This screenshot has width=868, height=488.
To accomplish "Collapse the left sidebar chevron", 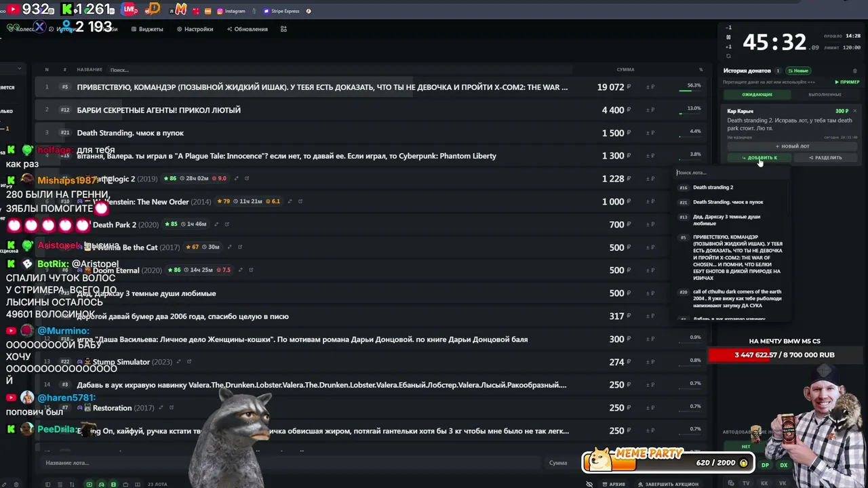I will pos(19,69).
